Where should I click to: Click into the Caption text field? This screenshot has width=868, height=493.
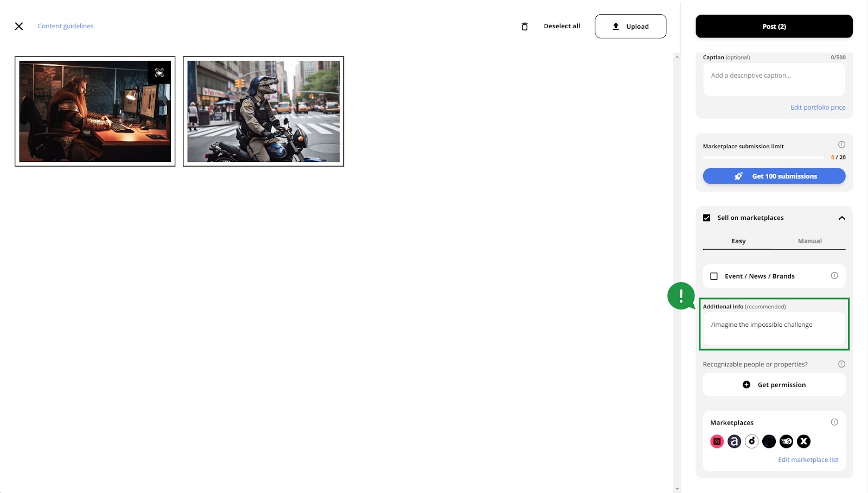tap(774, 79)
